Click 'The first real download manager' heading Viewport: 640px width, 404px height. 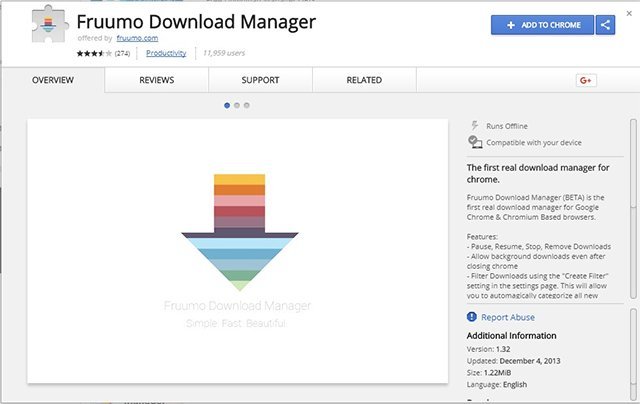(x=538, y=173)
